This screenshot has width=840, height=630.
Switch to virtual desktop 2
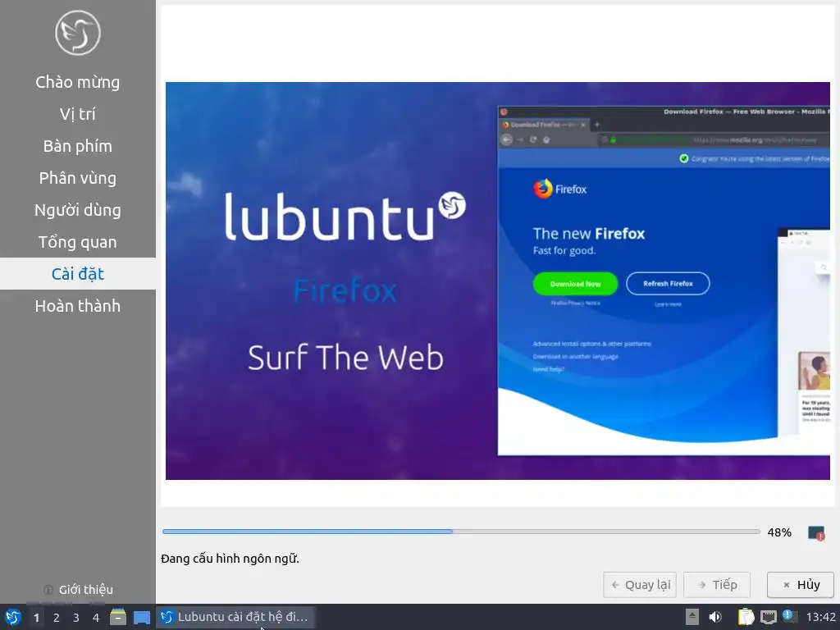(57, 618)
